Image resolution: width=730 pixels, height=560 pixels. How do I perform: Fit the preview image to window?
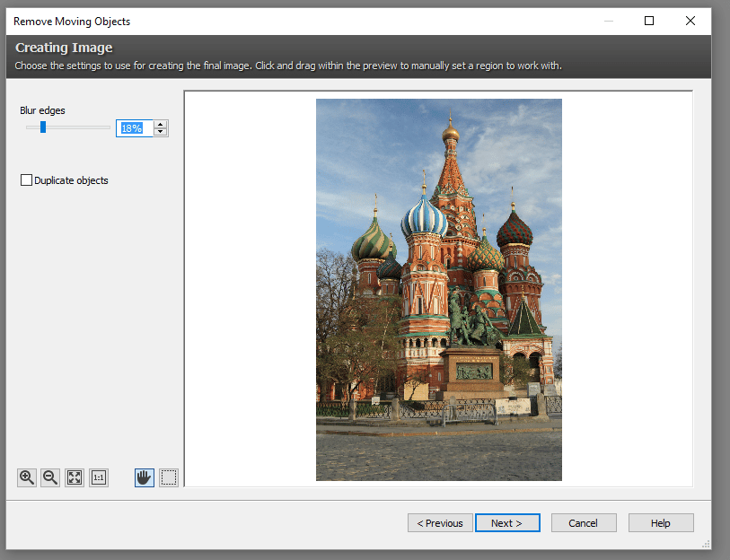pyautogui.click(x=75, y=477)
